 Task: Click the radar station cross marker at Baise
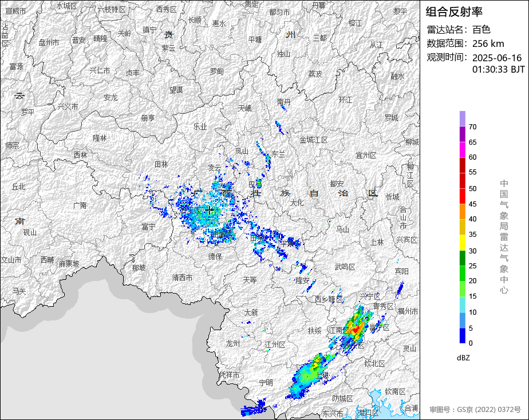coord(209,211)
